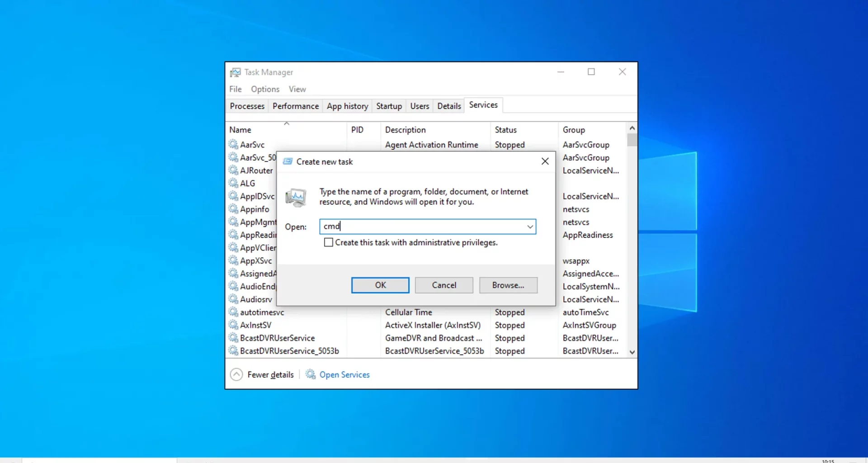Select the BcastDVRUserService_5053b service name
Viewport: 868px width, 463px height.
pos(289,351)
